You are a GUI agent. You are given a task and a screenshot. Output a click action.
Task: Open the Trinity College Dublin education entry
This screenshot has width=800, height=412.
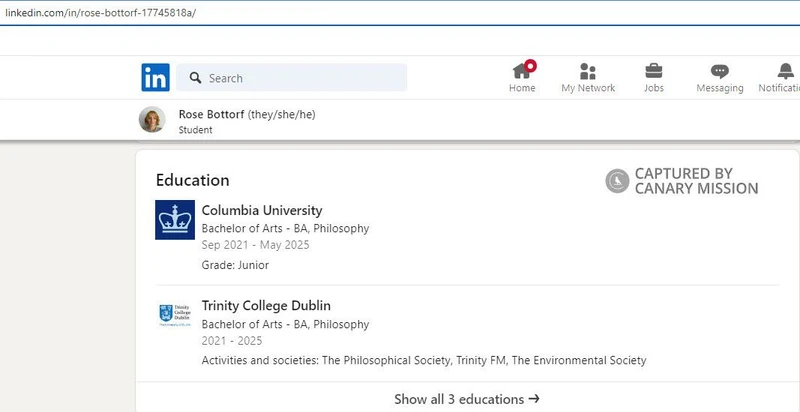pos(266,306)
